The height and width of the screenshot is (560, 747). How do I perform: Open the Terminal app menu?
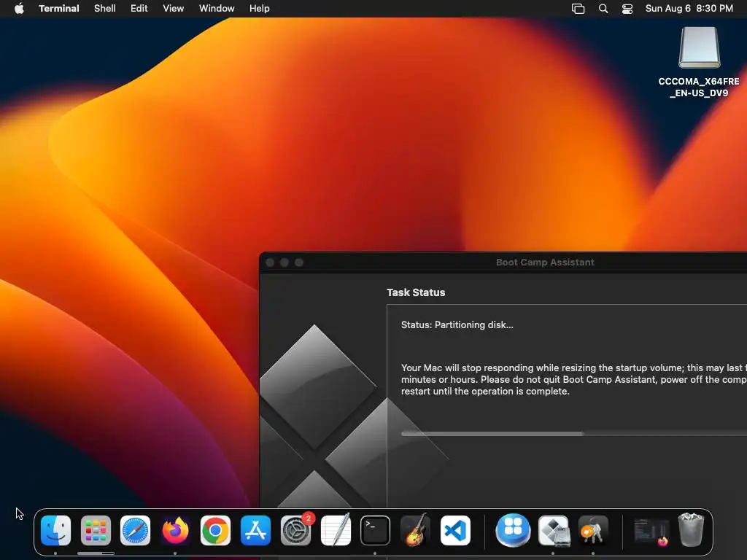58,9
